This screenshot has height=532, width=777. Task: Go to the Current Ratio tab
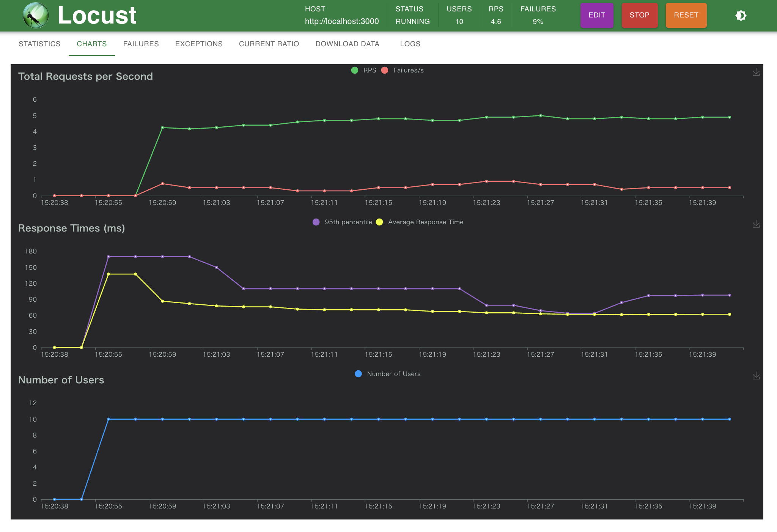tap(269, 44)
